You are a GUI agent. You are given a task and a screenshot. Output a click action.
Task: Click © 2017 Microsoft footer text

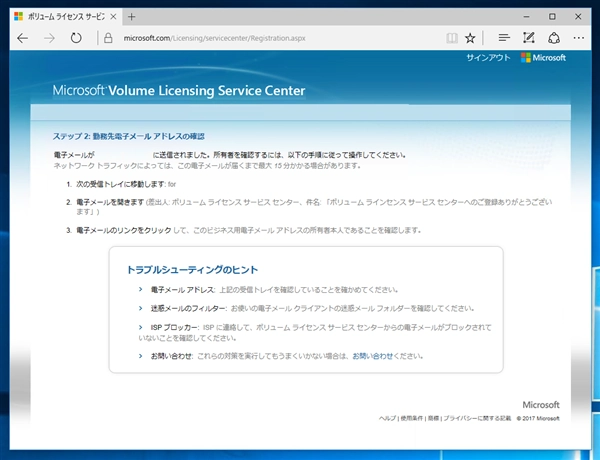(538, 418)
